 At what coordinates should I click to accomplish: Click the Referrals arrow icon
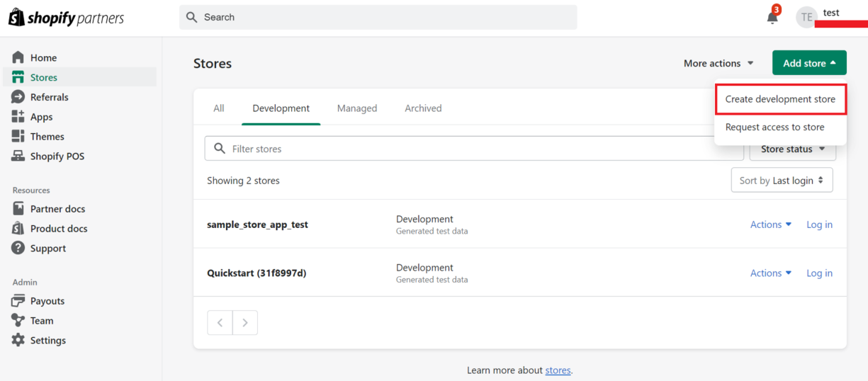pyautogui.click(x=18, y=97)
